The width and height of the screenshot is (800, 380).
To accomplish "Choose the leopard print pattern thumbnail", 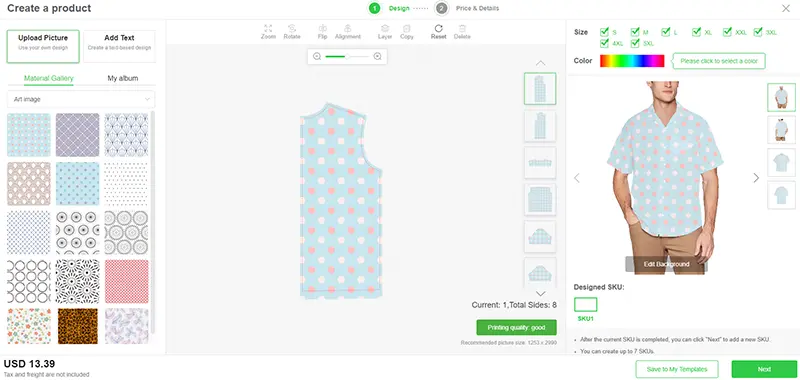I will 78,326.
